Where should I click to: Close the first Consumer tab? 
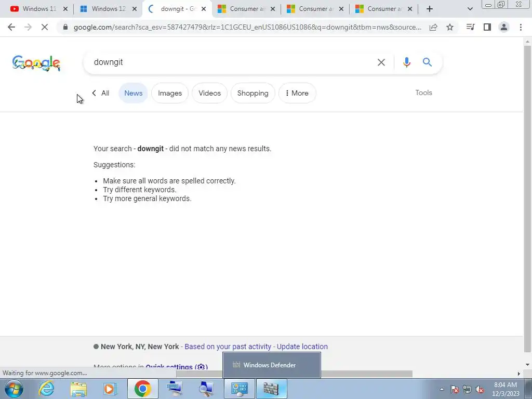click(x=273, y=9)
